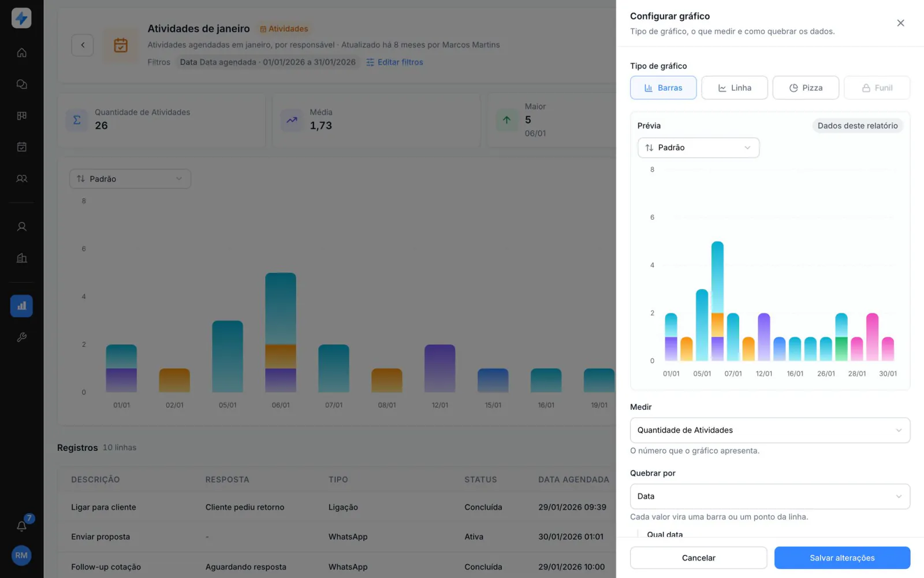The width and height of the screenshot is (924, 578).
Task: Click the lightning bolt app logo
Action: (21, 18)
